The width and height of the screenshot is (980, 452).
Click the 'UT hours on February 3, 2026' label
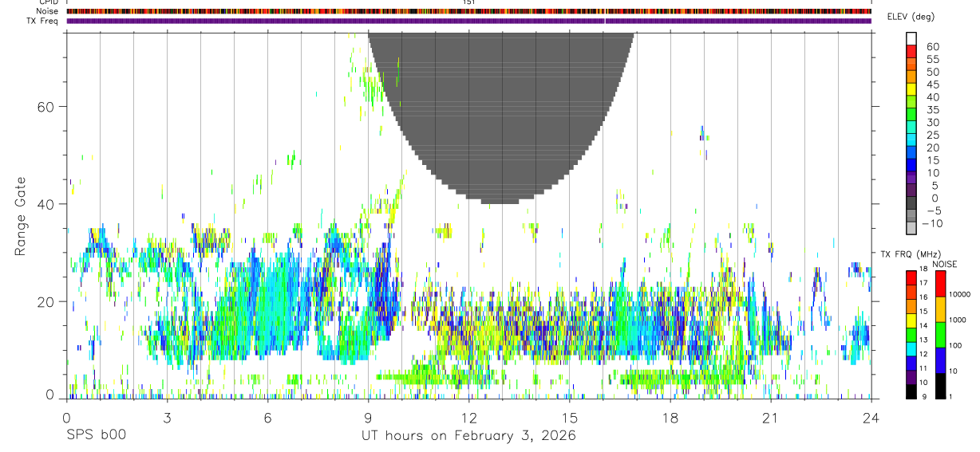coord(469,436)
